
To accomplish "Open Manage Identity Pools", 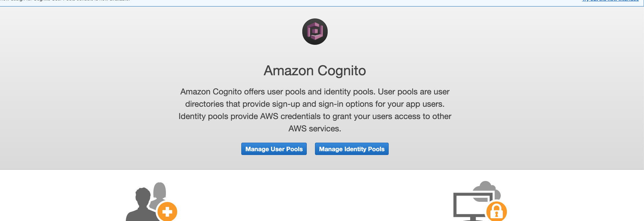I will (x=352, y=149).
